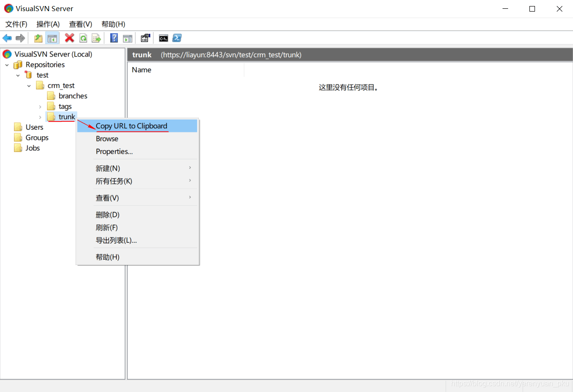
Task: Select the Users tree item
Action: (x=34, y=127)
